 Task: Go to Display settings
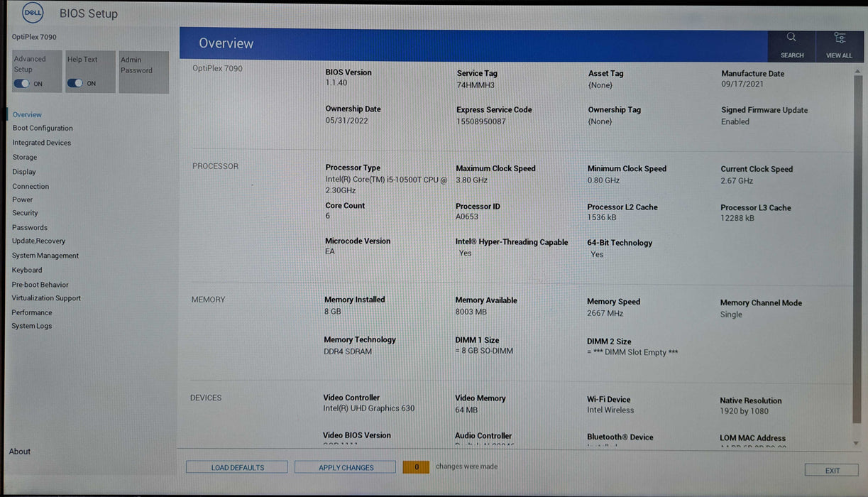pyautogui.click(x=24, y=172)
